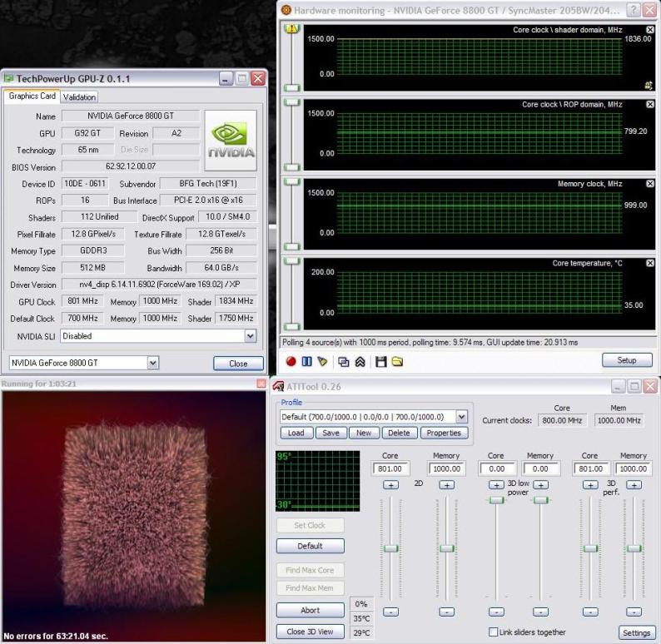
Task: Open Setup in Hardware monitoring
Action: 627,360
